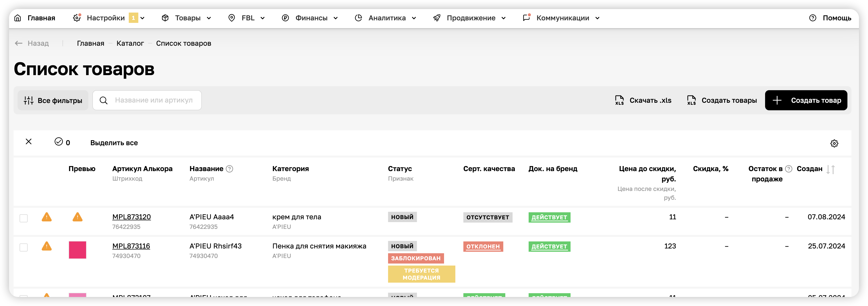Image resolution: width=868 pixels, height=306 pixels.
Task: Open table column settings gear
Action: tap(834, 143)
